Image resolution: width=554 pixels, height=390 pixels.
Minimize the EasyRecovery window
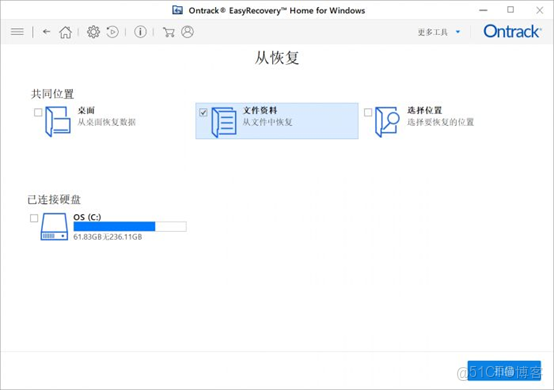point(483,10)
